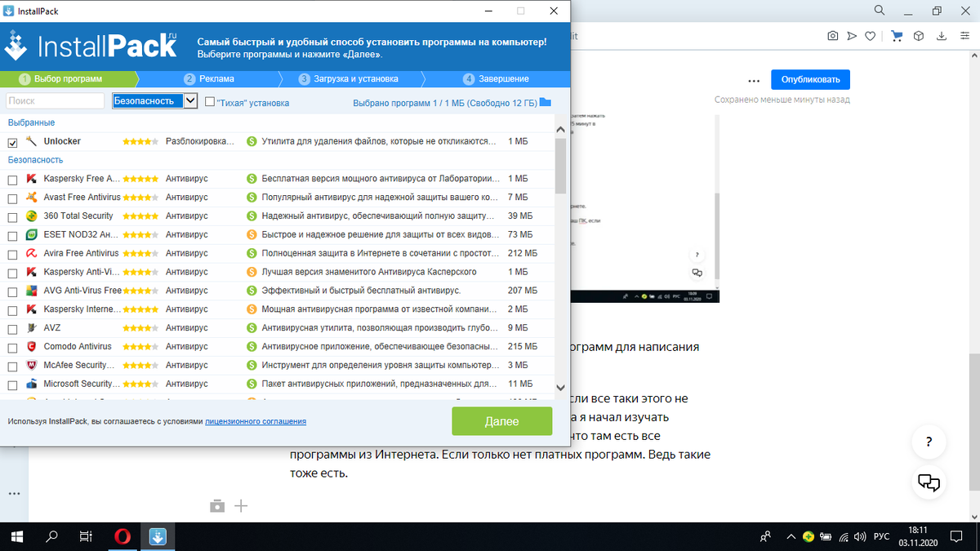
Task: Click the Unlocker program icon
Action: 31,141
